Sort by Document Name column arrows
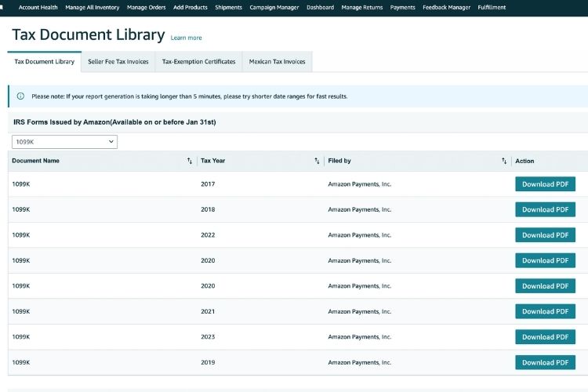Image resolution: width=588 pixels, height=392 pixels. click(190, 161)
